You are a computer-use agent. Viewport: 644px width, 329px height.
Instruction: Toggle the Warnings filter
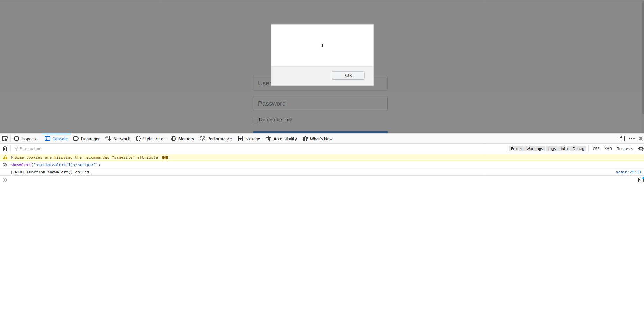(534, 149)
